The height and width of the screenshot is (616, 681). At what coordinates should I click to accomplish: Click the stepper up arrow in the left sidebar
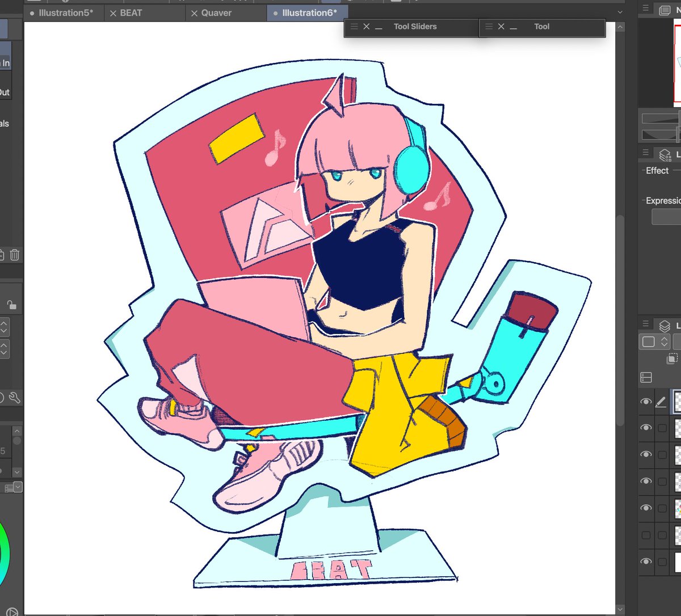[5, 322]
